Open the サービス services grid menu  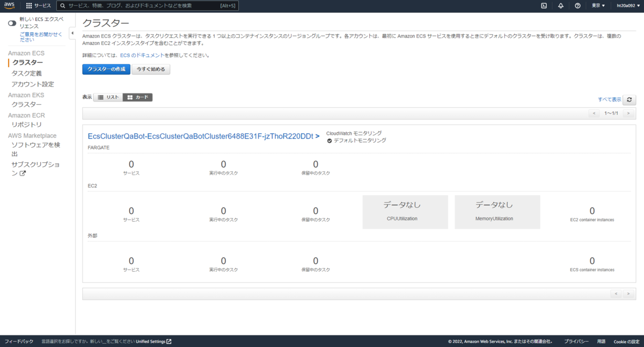click(x=39, y=5)
